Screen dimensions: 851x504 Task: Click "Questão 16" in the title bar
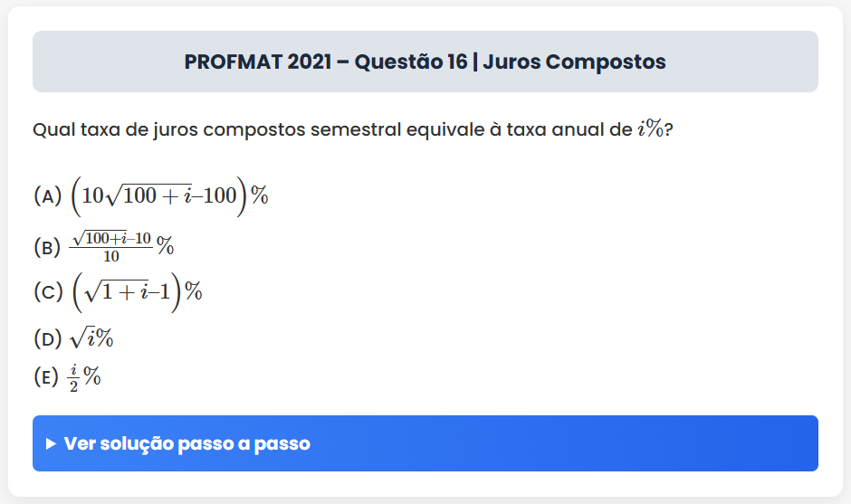411,62
